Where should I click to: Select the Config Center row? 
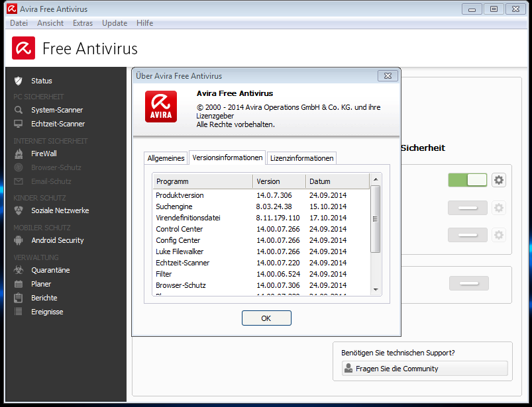coord(261,240)
